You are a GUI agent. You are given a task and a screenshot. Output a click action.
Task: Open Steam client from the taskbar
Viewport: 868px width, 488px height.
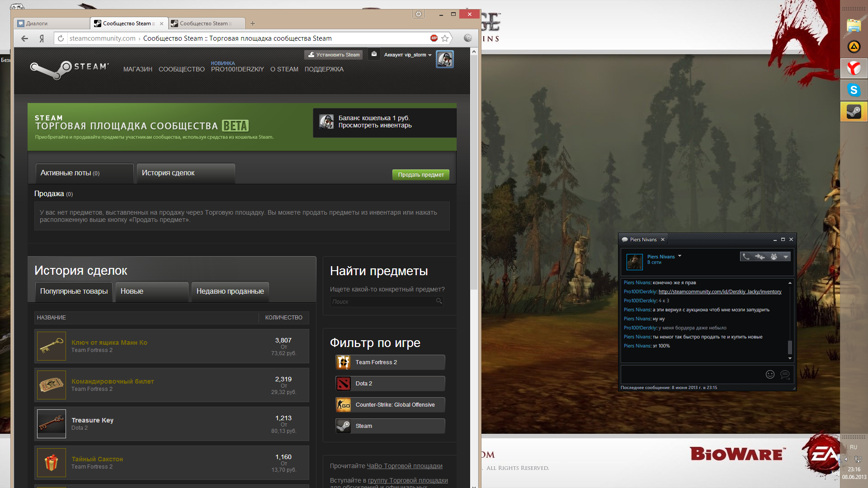[x=854, y=112]
